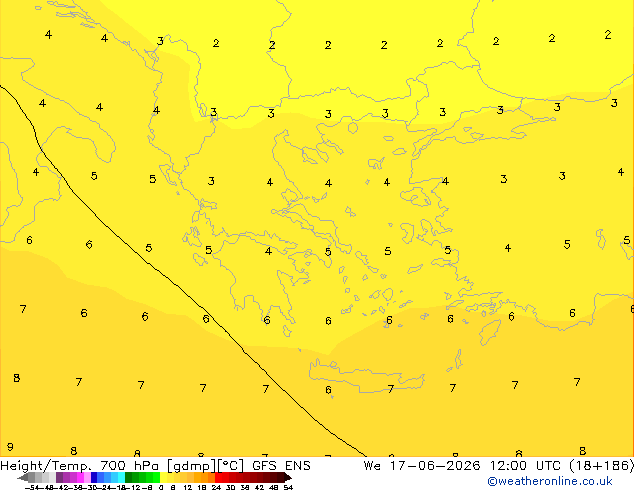634x490 pixels.
Task: Click the cyan legend color segment
Action: pyautogui.click(x=121, y=477)
